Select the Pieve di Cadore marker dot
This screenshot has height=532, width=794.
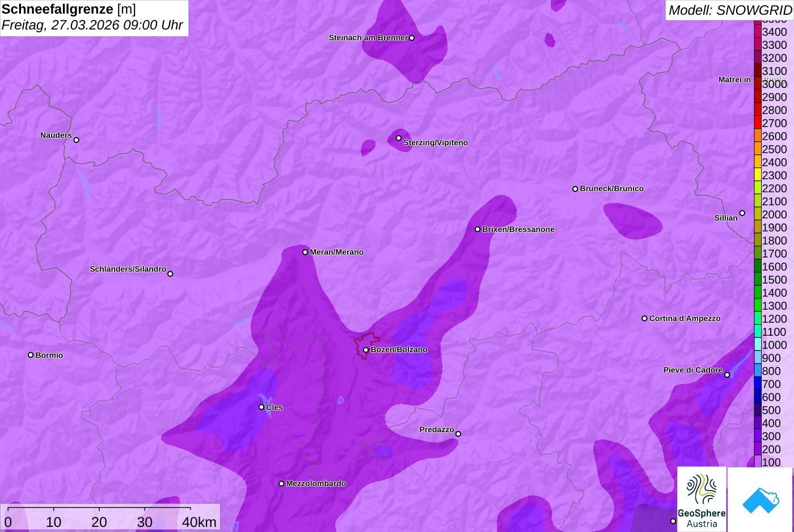pos(727,375)
